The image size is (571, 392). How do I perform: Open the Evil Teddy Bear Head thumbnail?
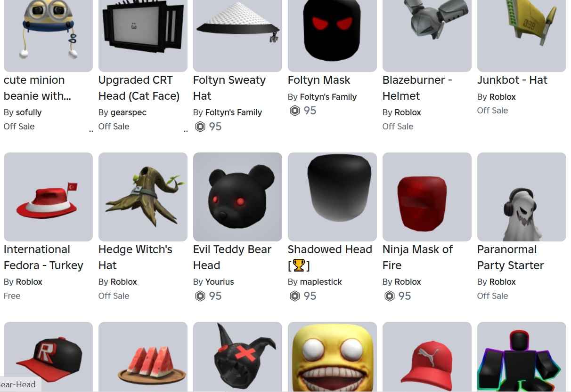[x=237, y=197]
